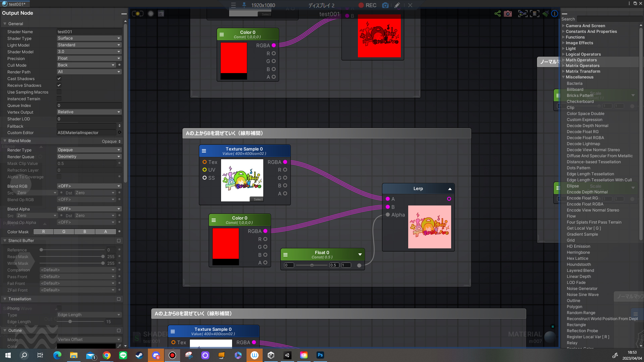Select the Checkerboard node entry
This screenshot has height=362, width=644.
[580, 102]
